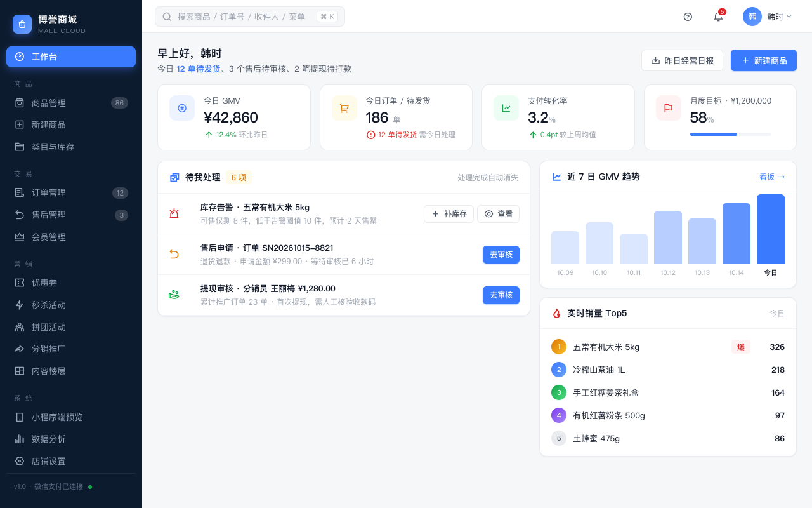
Task: Click the 待我处理 panel header icon
Action: pyautogui.click(x=174, y=178)
